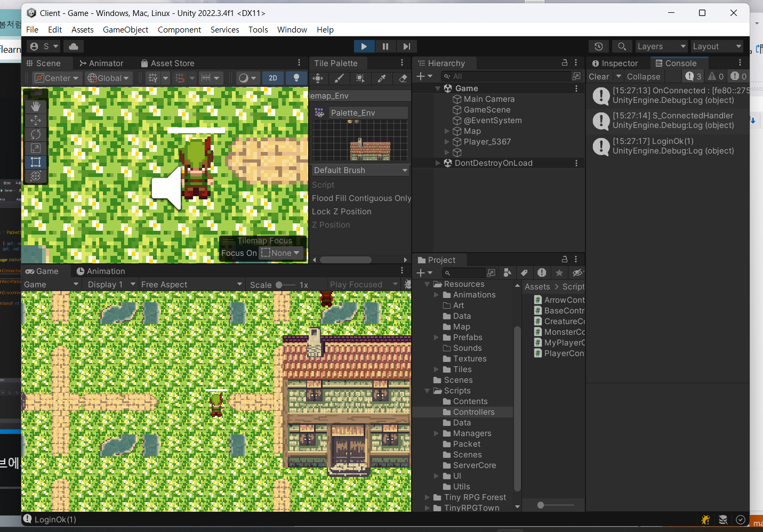Open Hierarchy search mode icon
The width and height of the screenshot is (763, 532).
[576, 76]
